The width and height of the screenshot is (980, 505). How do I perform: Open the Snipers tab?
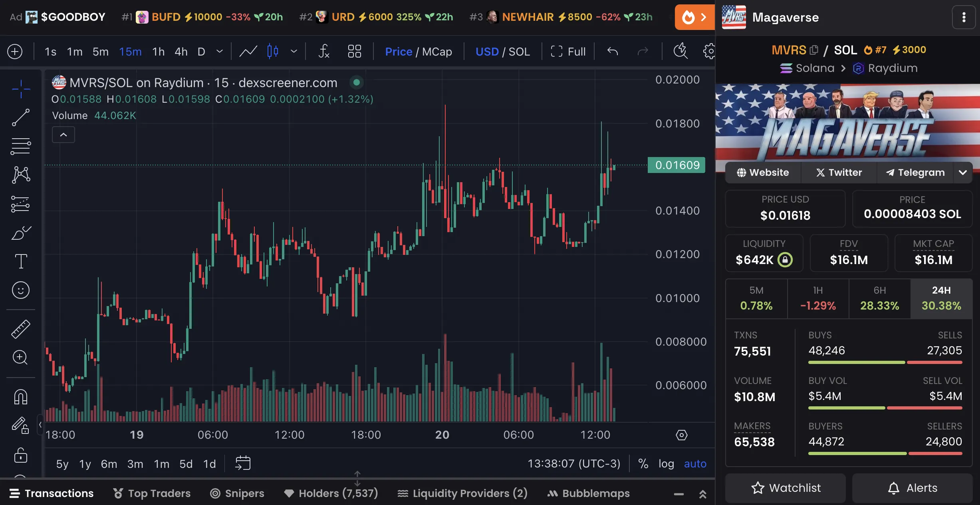pos(237,493)
